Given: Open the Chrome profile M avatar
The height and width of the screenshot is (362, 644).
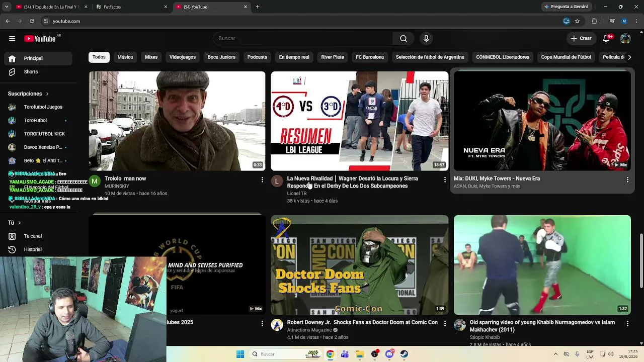Looking at the screenshot, I should (624, 21).
